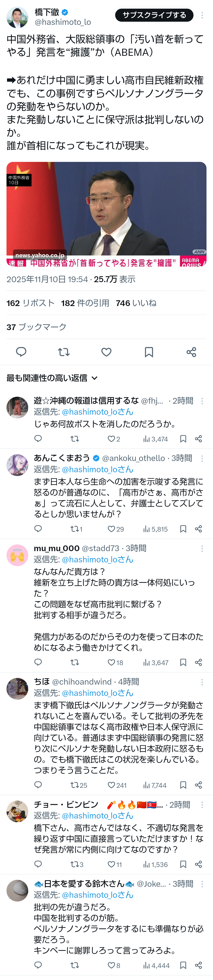The height and width of the screenshot is (980, 213).
Task: Open more options on 遊☆沖縄の報道は信用するな's reply
Action: pos(202,401)
